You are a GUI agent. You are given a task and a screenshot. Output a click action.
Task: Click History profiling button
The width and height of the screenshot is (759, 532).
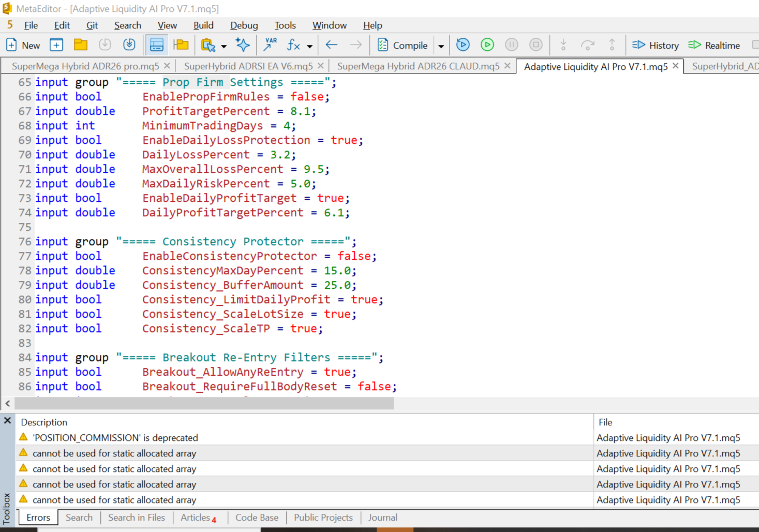point(656,45)
